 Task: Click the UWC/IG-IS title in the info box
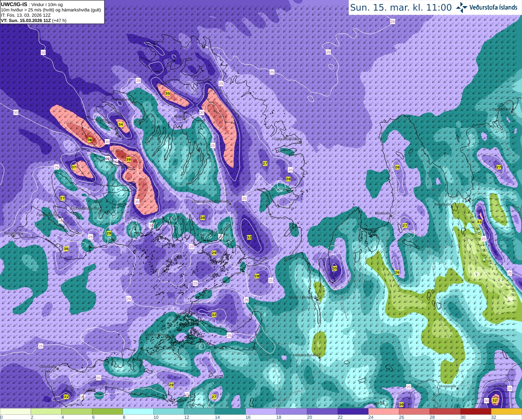point(14,4)
